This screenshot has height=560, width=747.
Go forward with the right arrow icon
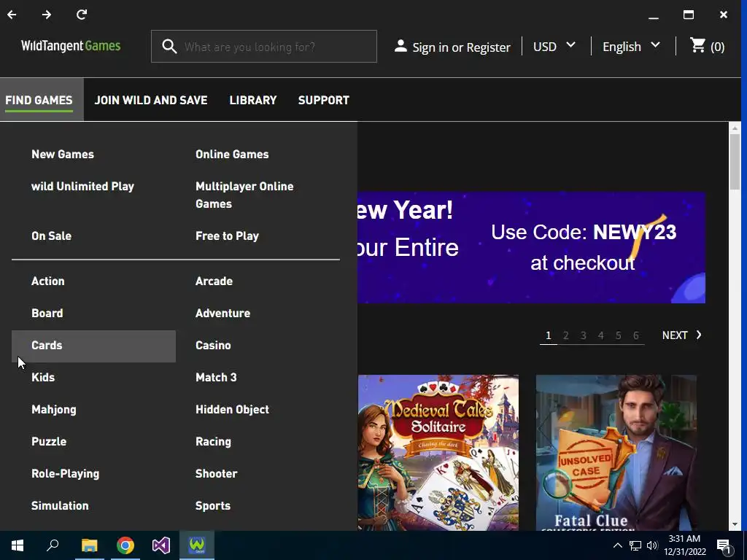click(x=46, y=15)
